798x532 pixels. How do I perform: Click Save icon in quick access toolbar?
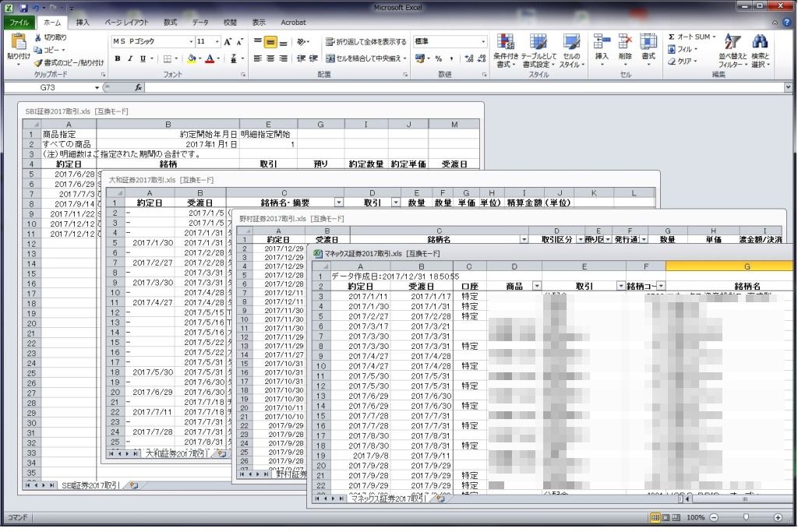24,8
